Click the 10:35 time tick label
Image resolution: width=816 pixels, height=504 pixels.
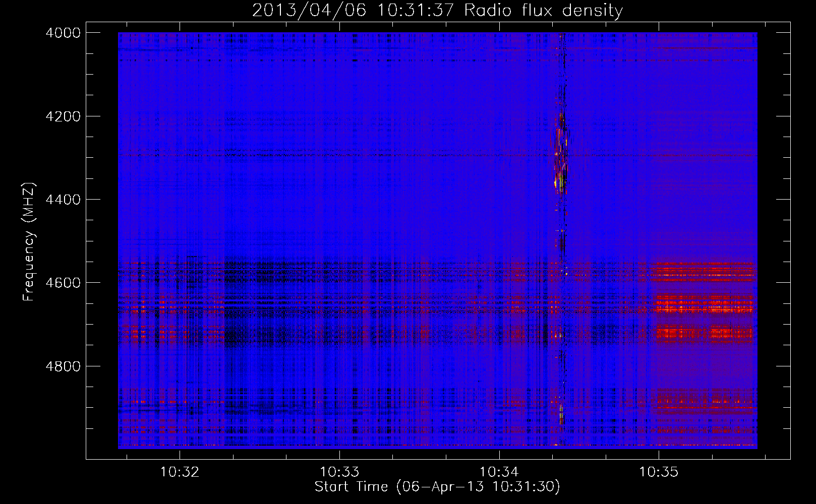(659, 472)
